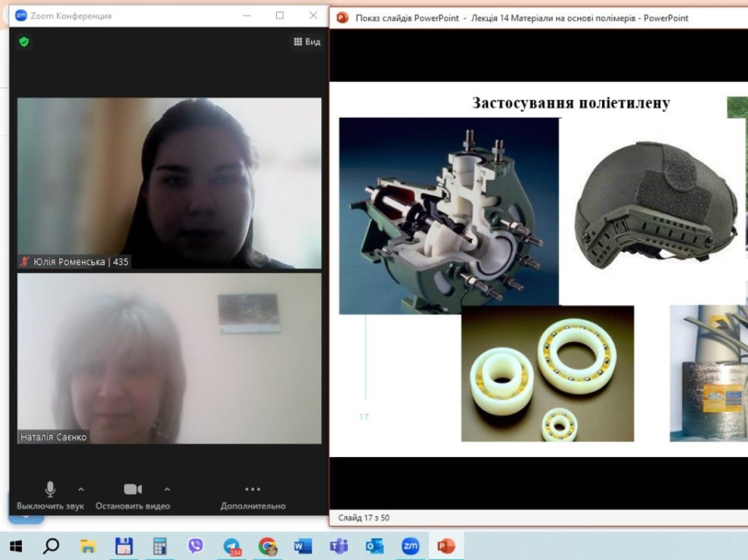Open Outlook from the taskbar
This screenshot has height=560, width=748.
point(375,546)
